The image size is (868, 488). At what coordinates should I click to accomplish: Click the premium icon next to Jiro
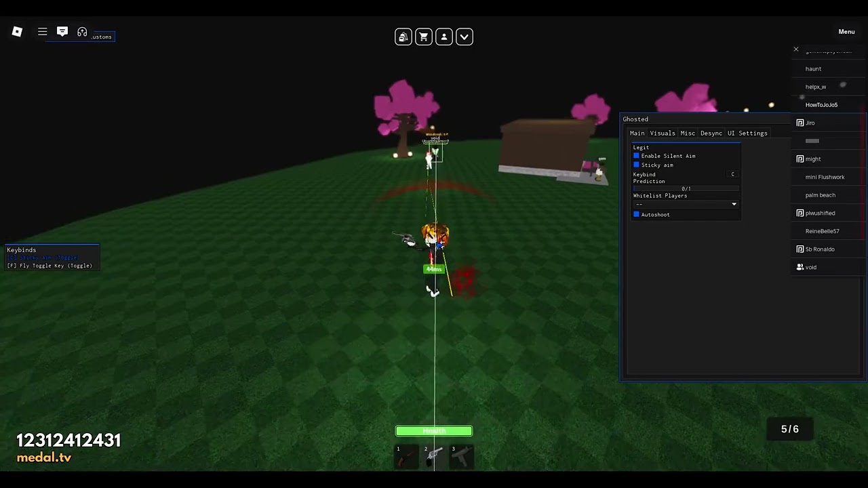pos(800,123)
